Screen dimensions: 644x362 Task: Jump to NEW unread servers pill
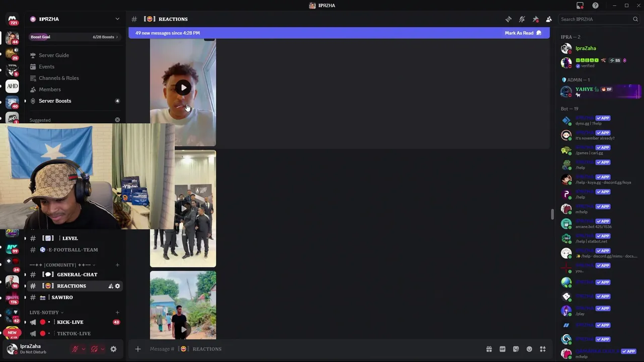(12, 332)
